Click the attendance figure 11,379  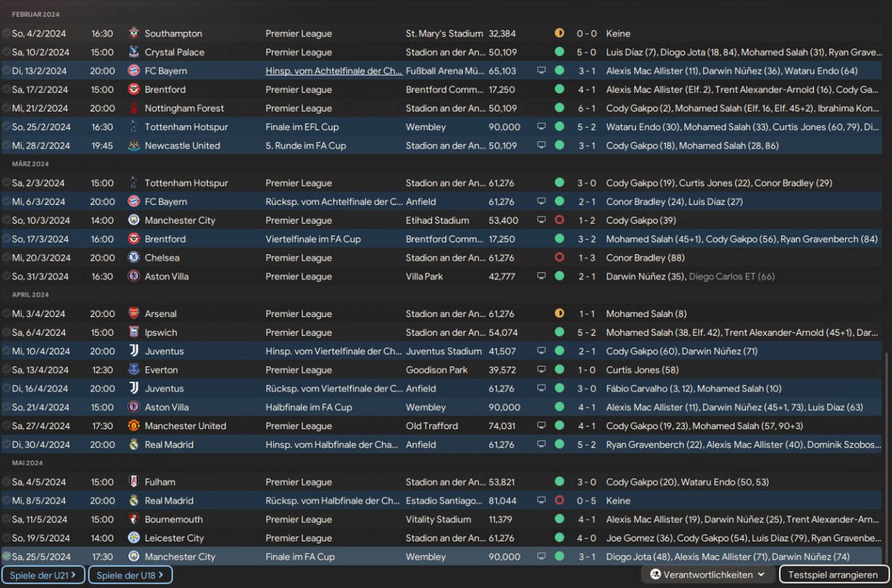pyautogui.click(x=502, y=519)
